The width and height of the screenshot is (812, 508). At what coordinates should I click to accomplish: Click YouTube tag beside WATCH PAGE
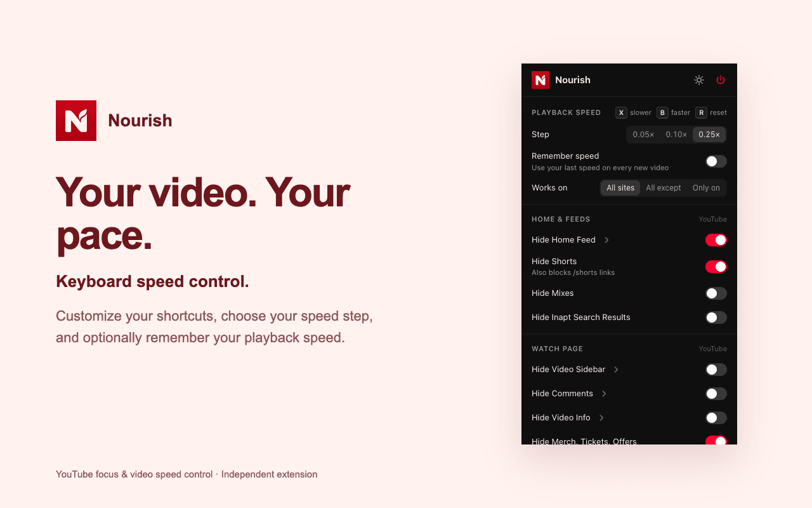click(x=713, y=349)
